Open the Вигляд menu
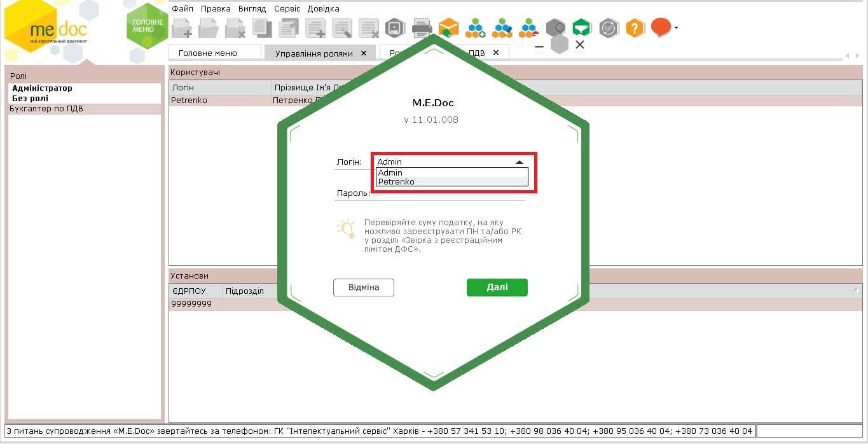The height and width of the screenshot is (444, 868). [252, 9]
